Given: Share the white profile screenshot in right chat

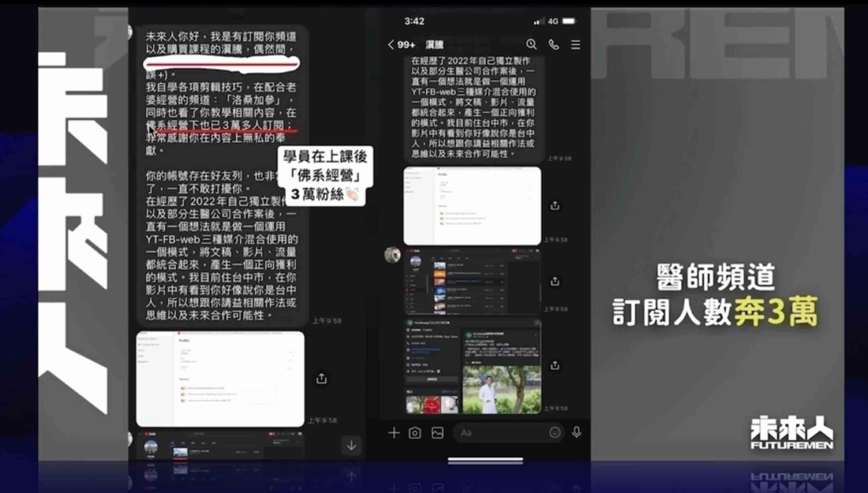Looking at the screenshot, I should pyautogui.click(x=555, y=205).
